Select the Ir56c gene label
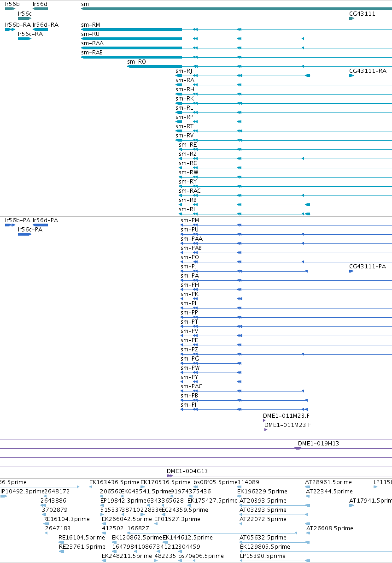The height and width of the screenshot is (563, 392). (x=25, y=13)
